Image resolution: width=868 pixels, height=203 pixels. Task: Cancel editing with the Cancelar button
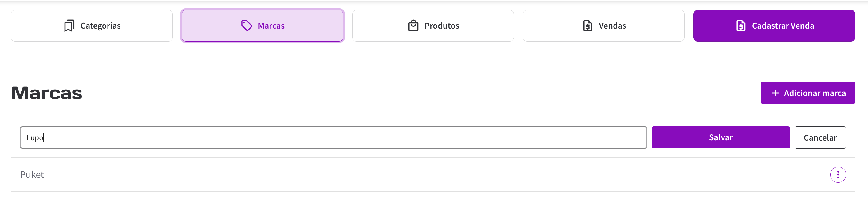pos(820,137)
